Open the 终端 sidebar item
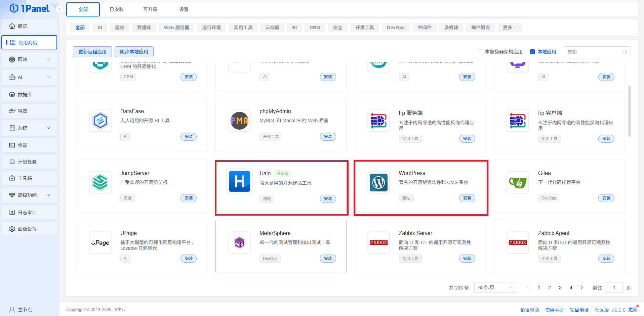Viewport: 644px width, 316px height. coord(29,145)
